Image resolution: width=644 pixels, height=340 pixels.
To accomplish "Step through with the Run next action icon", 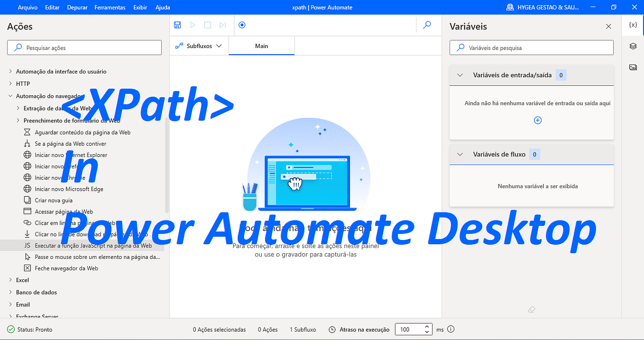I will point(222,25).
